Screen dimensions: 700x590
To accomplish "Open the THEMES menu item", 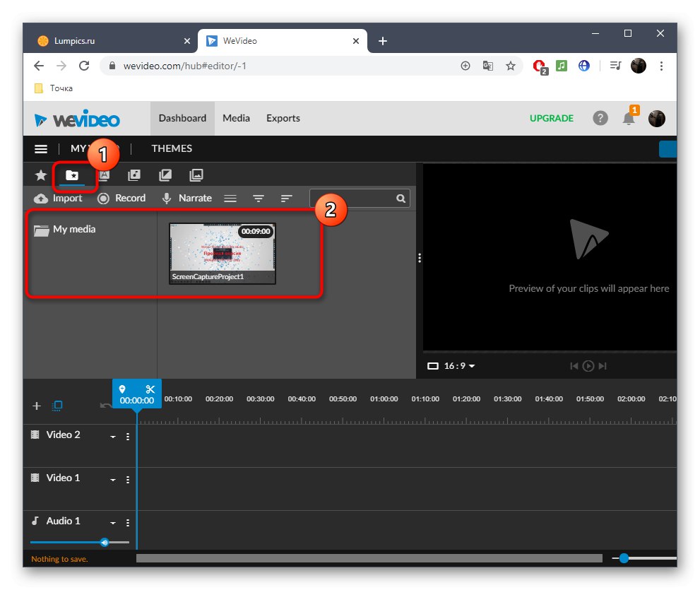I will tap(171, 148).
